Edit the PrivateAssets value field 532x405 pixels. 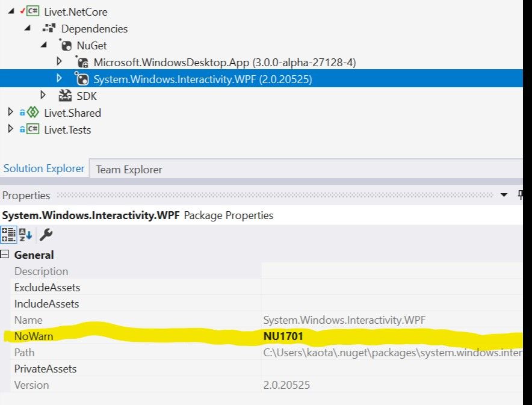point(392,369)
